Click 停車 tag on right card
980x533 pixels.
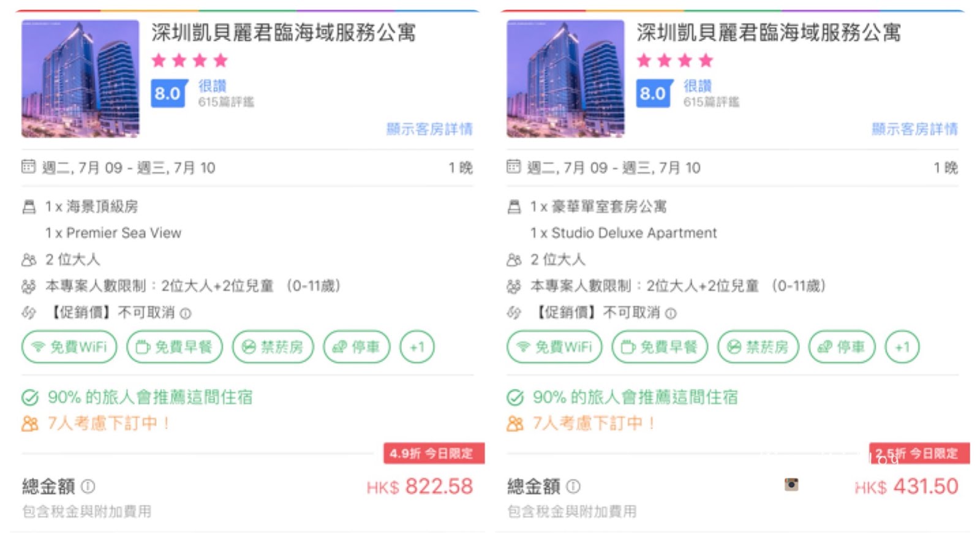(x=842, y=347)
